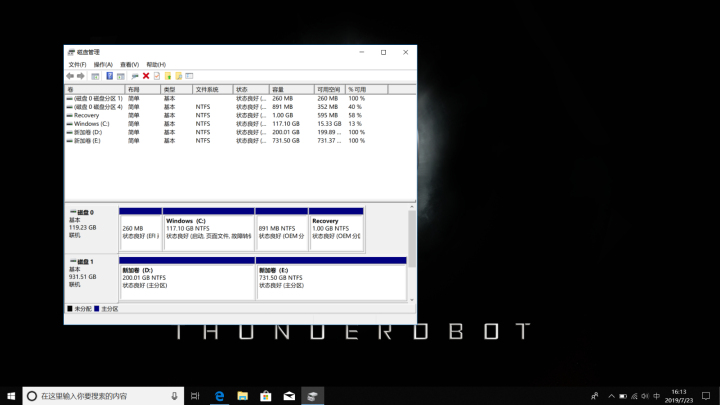Select the 新加卷 (D:) row in volume list

(240, 132)
